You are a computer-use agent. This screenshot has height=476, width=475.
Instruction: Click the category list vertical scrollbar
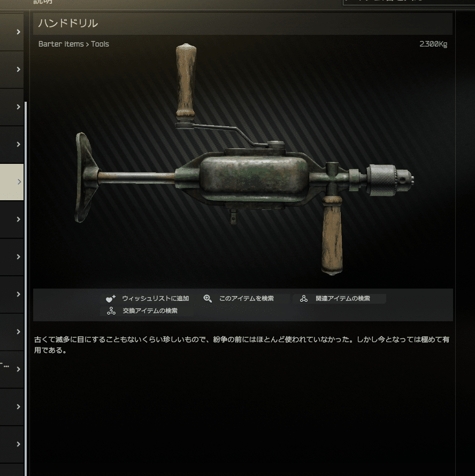click(26, 289)
